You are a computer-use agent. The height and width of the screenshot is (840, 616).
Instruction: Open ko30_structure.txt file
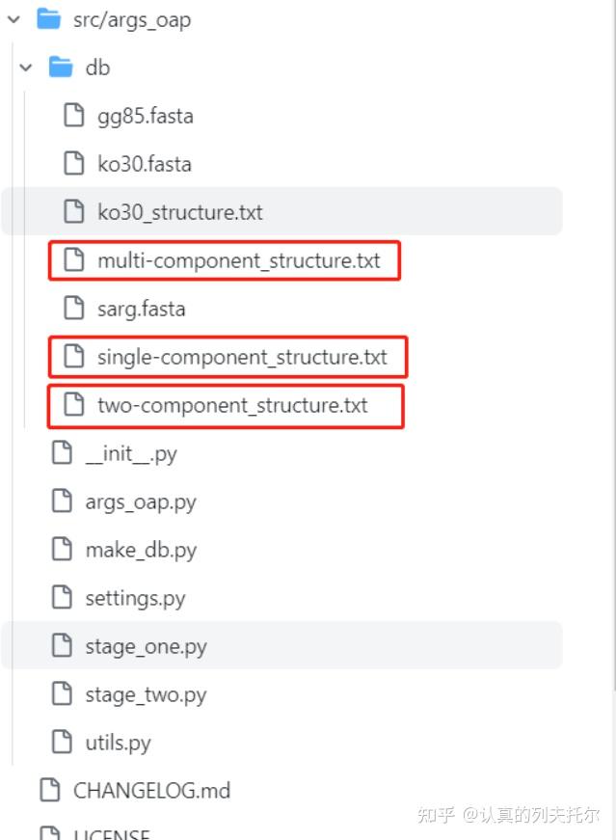(x=179, y=212)
